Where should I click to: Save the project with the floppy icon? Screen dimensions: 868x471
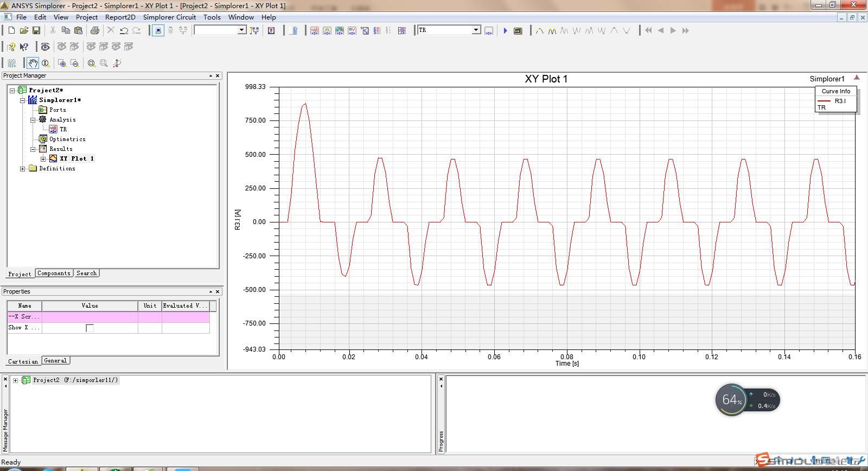coord(36,30)
